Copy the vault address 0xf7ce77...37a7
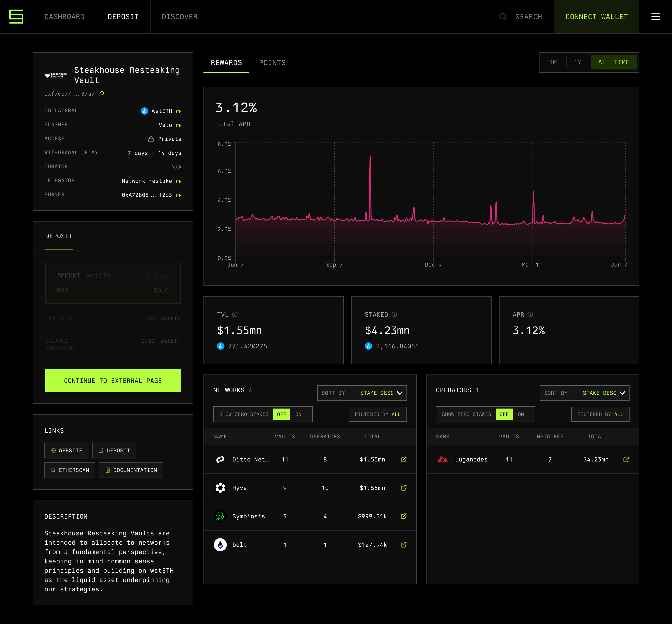The width and height of the screenshot is (672, 624). pos(101,94)
